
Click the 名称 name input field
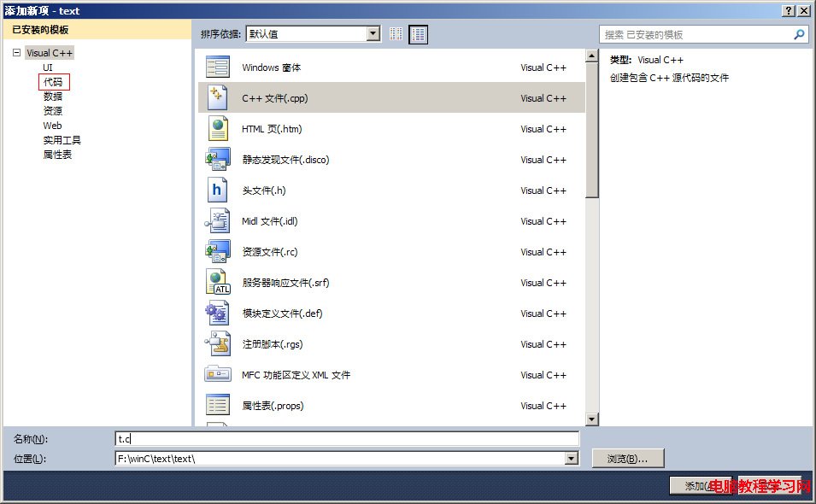click(347, 439)
